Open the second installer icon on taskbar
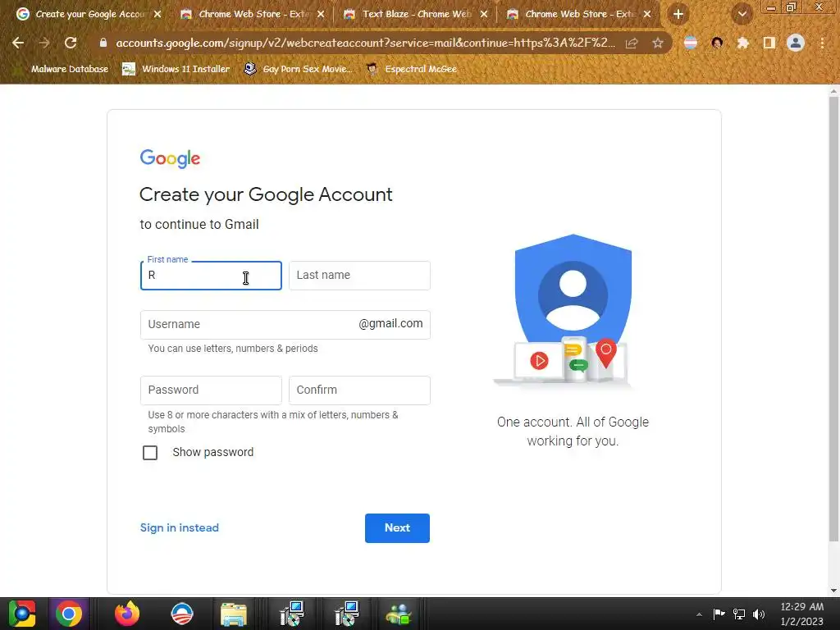 (346, 614)
